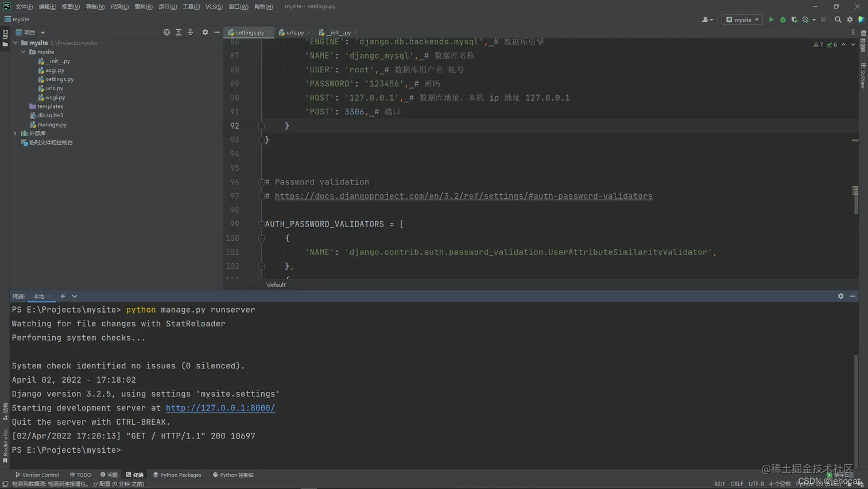
Task: Click the editor vertical scrollbar thumb
Action: click(x=855, y=200)
